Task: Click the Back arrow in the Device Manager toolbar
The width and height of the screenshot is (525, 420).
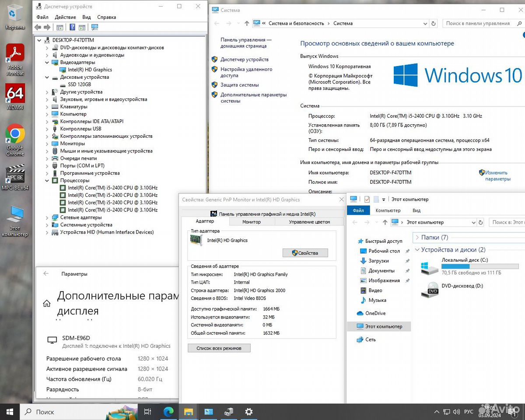Action: pyautogui.click(x=38, y=27)
